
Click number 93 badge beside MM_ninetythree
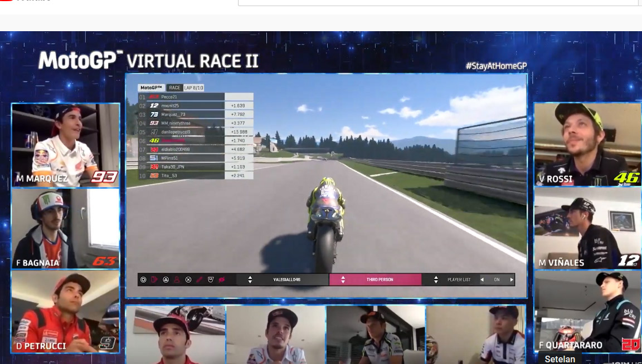pyautogui.click(x=154, y=123)
